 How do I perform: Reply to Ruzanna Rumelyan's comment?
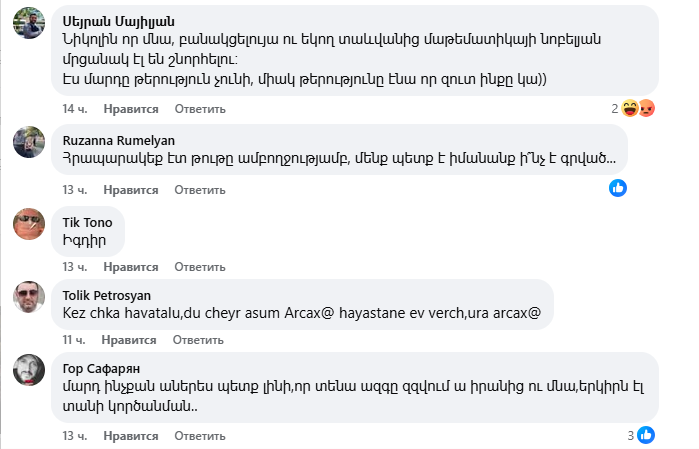(200, 188)
